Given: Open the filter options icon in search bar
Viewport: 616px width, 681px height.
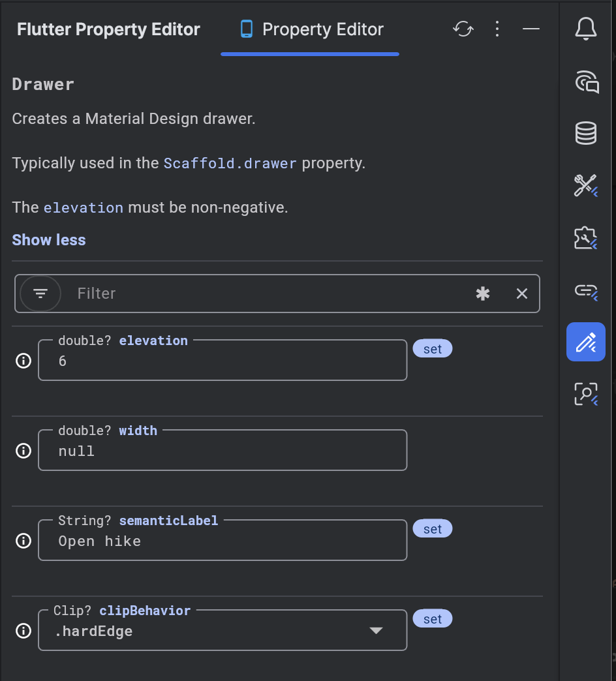Looking at the screenshot, I should tap(40, 293).
